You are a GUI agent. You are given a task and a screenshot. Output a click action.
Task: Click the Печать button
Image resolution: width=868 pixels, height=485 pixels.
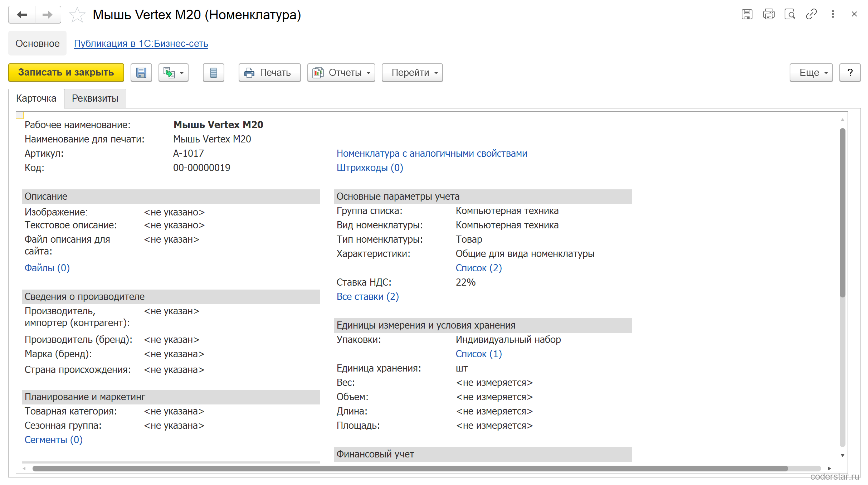(270, 73)
